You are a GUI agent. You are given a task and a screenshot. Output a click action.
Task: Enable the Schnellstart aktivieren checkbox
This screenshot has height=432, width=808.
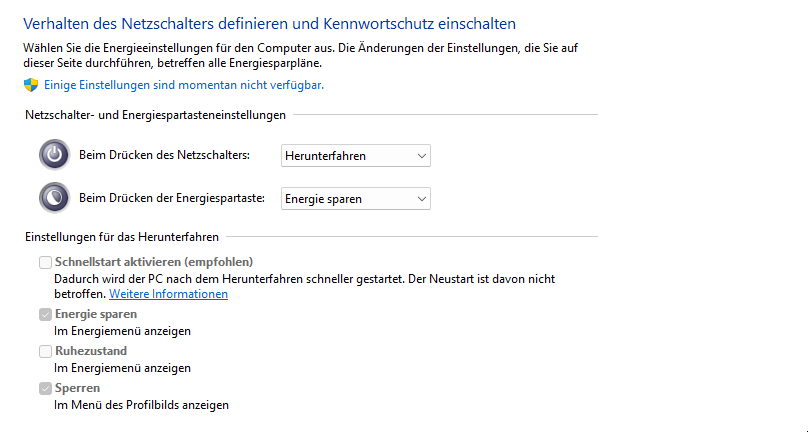pyautogui.click(x=45, y=262)
